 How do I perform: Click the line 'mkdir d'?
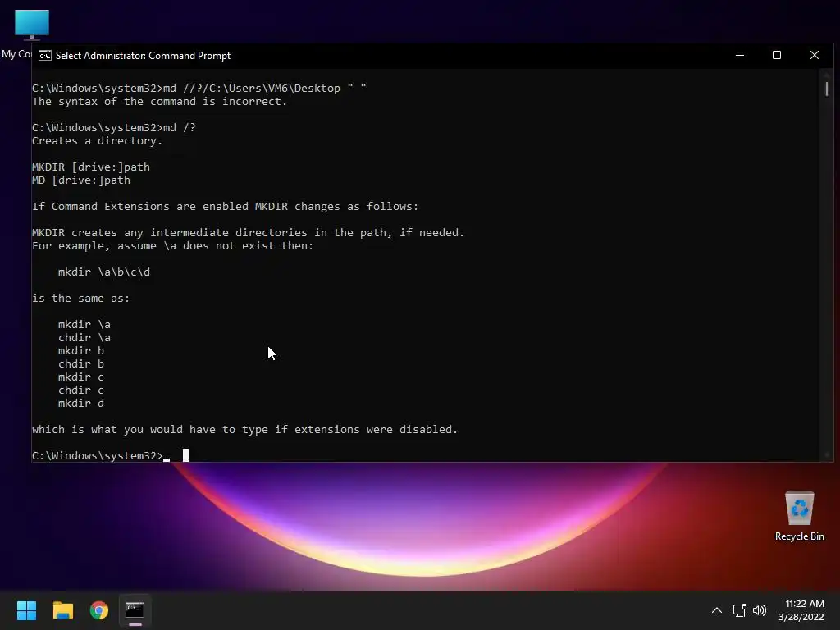[x=81, y=404]
